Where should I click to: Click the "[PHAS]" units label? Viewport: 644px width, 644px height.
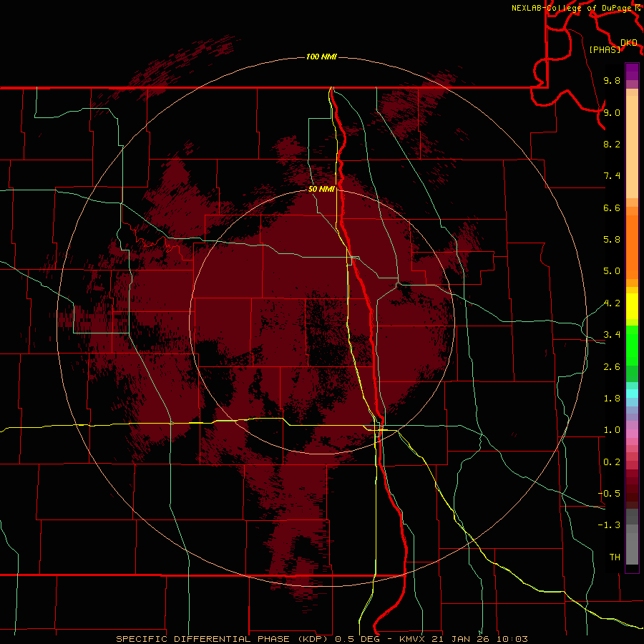pos(605,49)
